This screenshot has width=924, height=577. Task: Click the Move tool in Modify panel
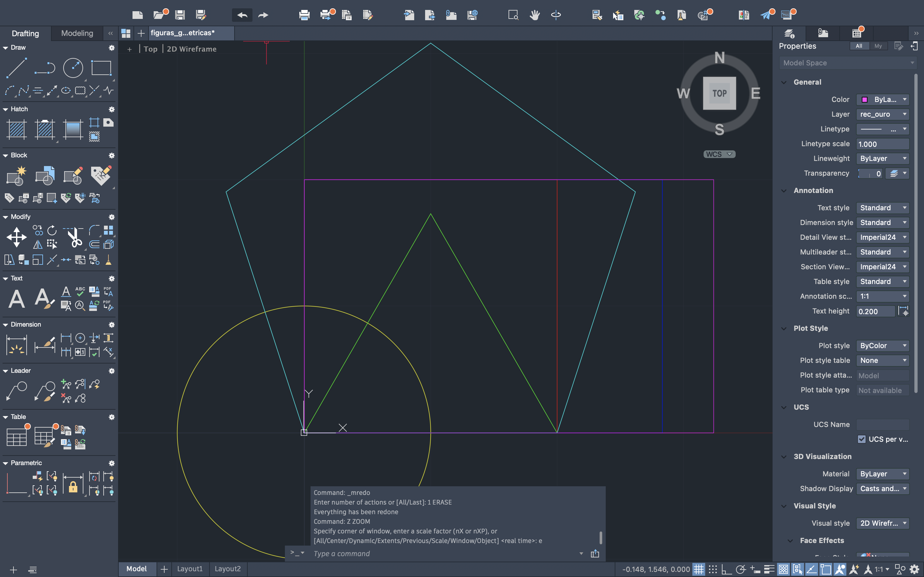(x=17, y=237)
